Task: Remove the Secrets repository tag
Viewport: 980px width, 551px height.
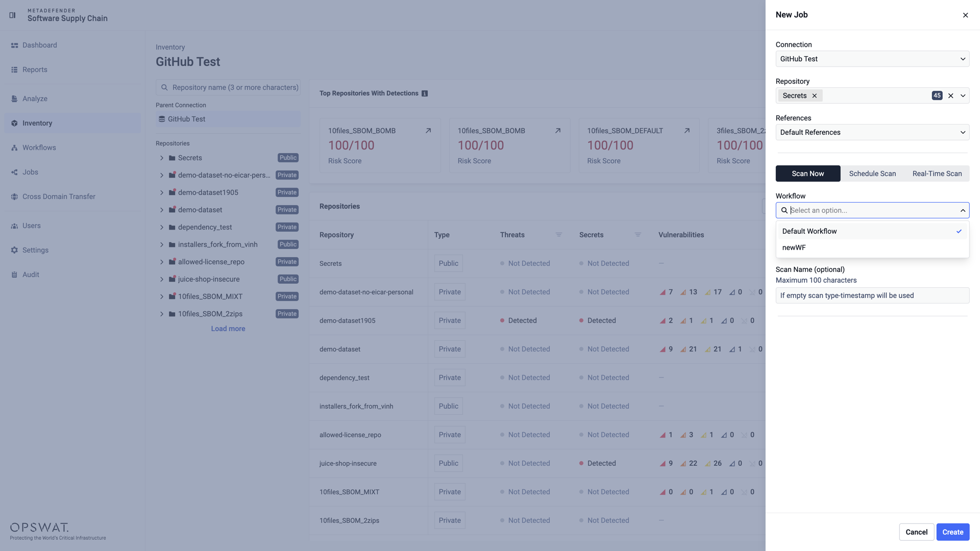Action: 815,96
